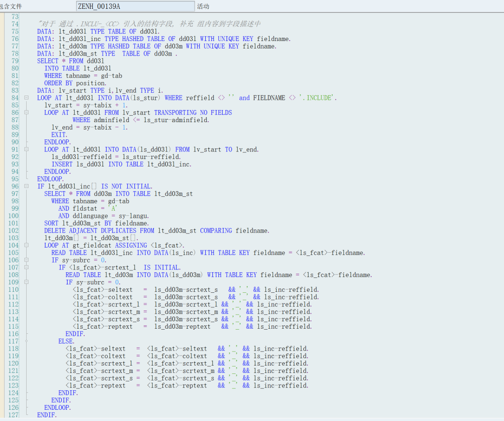Click 'lt_dd03m[] = lt_dd03m_st[]' on line 103
The image size is (504, 421).
point(91,238)
